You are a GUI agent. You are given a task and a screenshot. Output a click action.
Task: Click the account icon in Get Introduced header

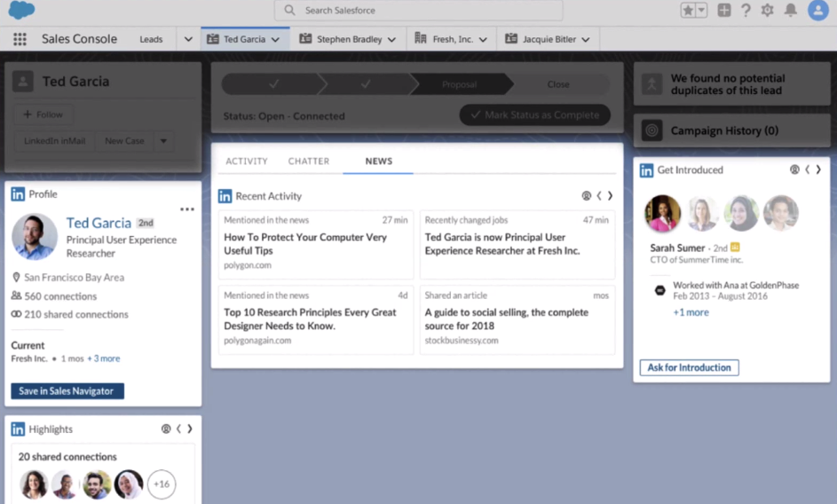pyautogui.click(x=794, y=169)
